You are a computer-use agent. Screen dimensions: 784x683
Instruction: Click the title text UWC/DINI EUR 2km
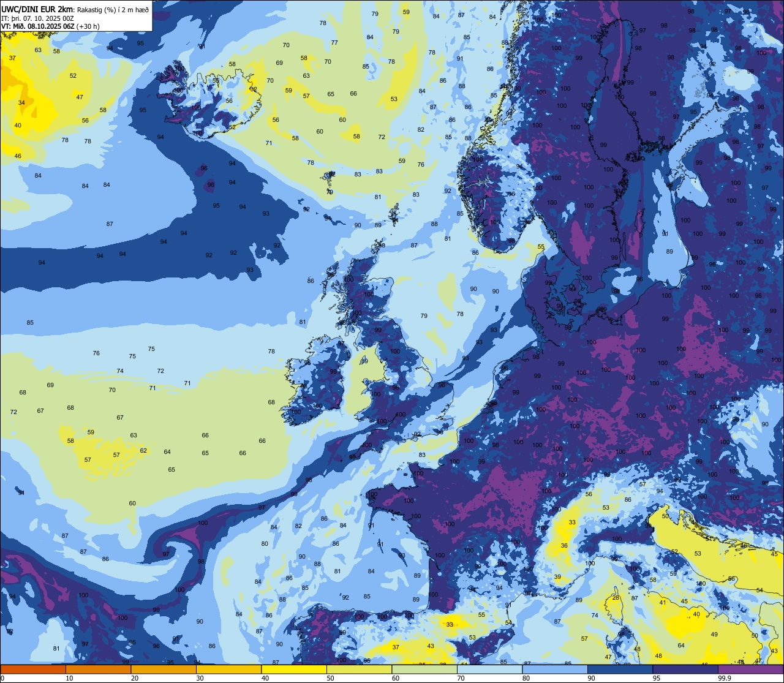coord(37,9)
